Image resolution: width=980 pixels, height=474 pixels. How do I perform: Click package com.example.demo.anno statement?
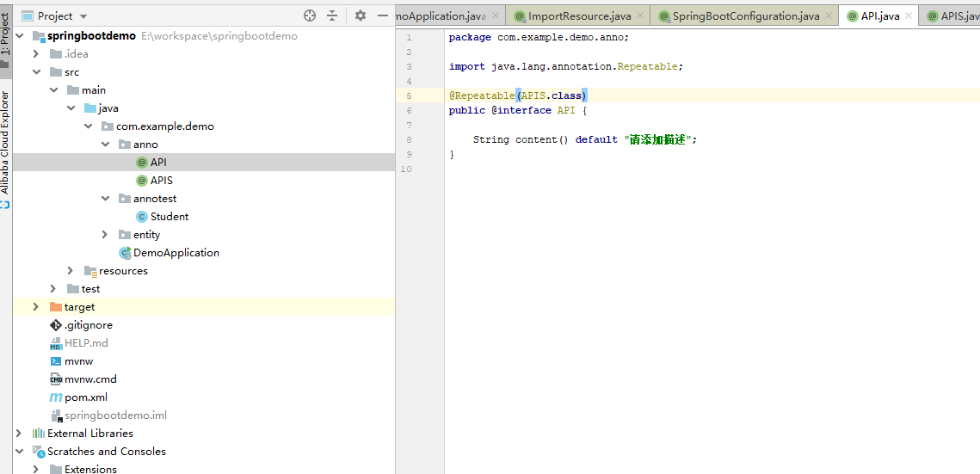(x=539, y=38)
